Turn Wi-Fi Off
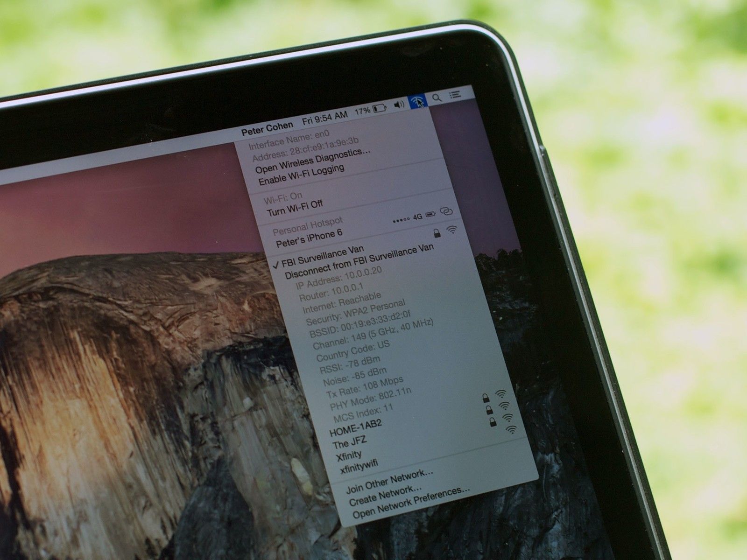The image size is (747, 560). point(295,208)
